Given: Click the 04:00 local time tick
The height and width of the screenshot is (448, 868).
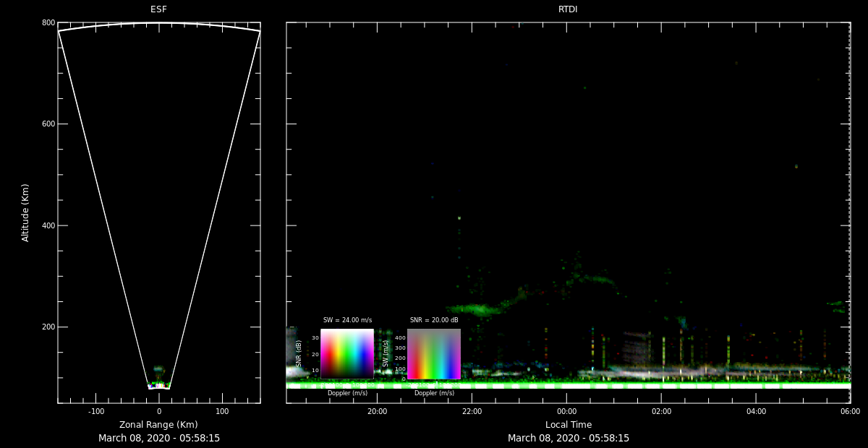Looking at the screenshot, I should coord(756,412).
